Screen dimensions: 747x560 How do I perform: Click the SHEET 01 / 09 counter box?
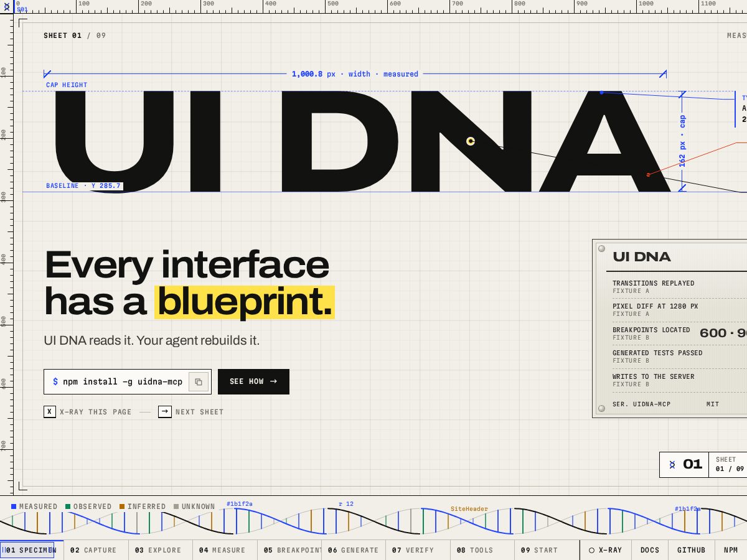(x=703, y=464)
